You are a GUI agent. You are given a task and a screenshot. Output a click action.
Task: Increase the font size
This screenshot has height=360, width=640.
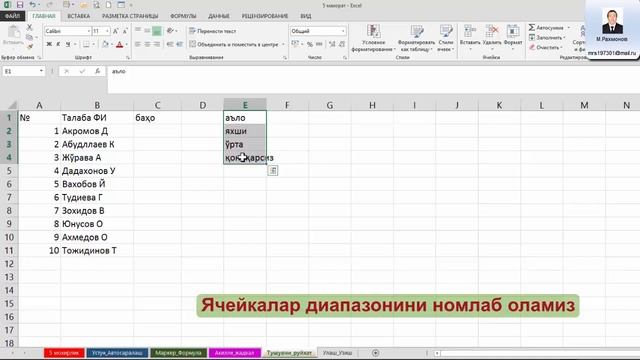coord(116,31)
